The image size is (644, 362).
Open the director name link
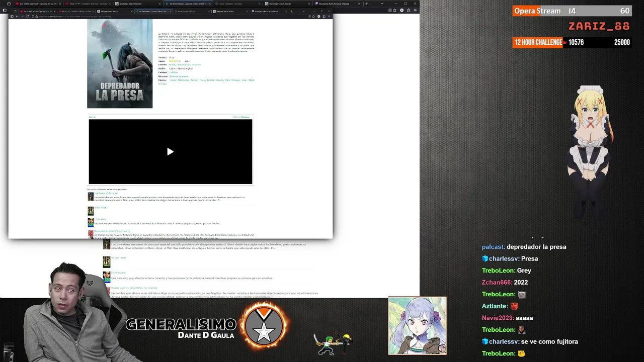179,76
